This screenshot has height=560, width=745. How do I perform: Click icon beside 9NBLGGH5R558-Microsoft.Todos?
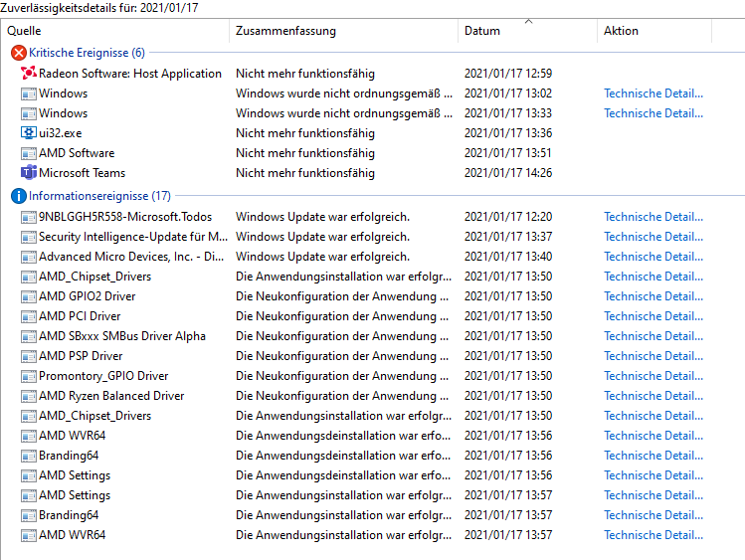29,217
